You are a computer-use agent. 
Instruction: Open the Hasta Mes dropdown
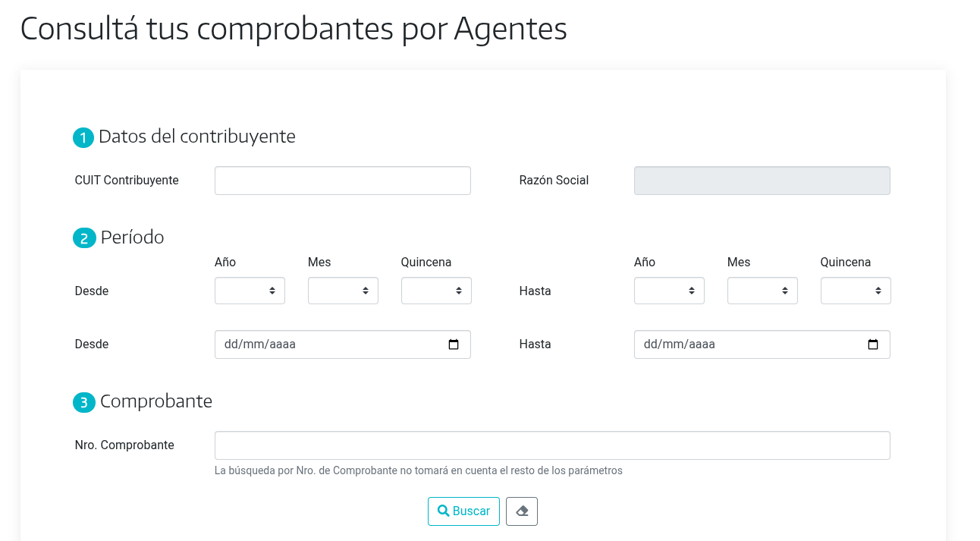coord(762,291)
